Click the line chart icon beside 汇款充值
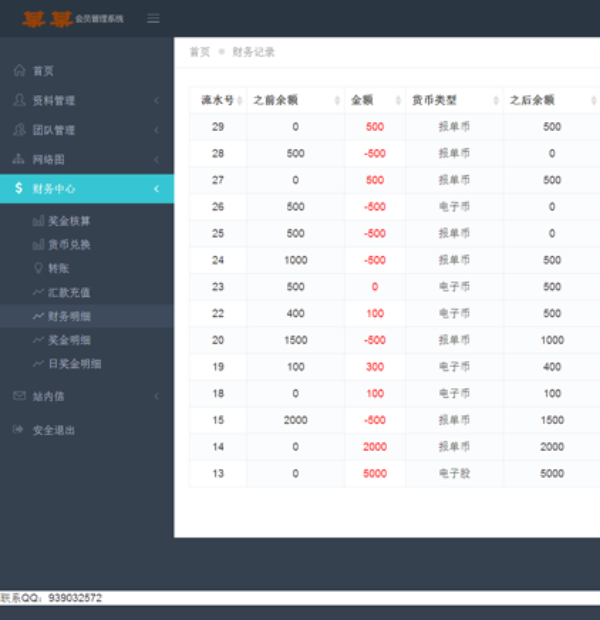 (x=38, y=292)
